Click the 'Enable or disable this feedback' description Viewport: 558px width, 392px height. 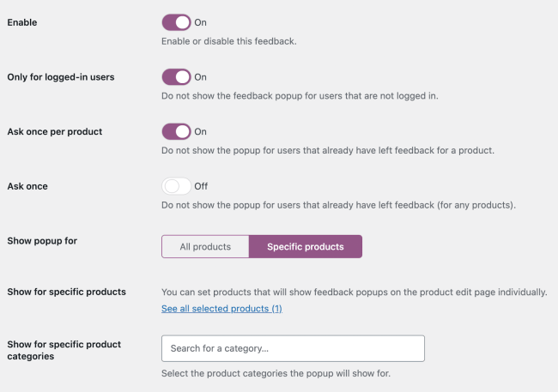click(x=228, y=41)
